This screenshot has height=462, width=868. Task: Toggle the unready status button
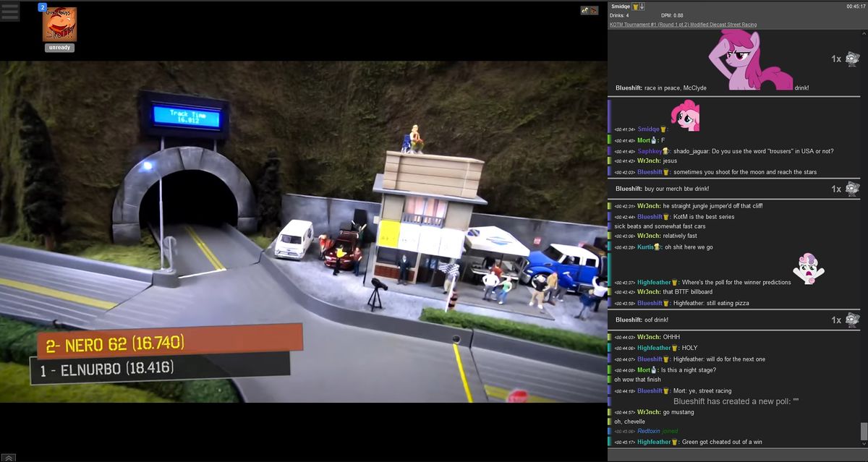click(59, 48)
